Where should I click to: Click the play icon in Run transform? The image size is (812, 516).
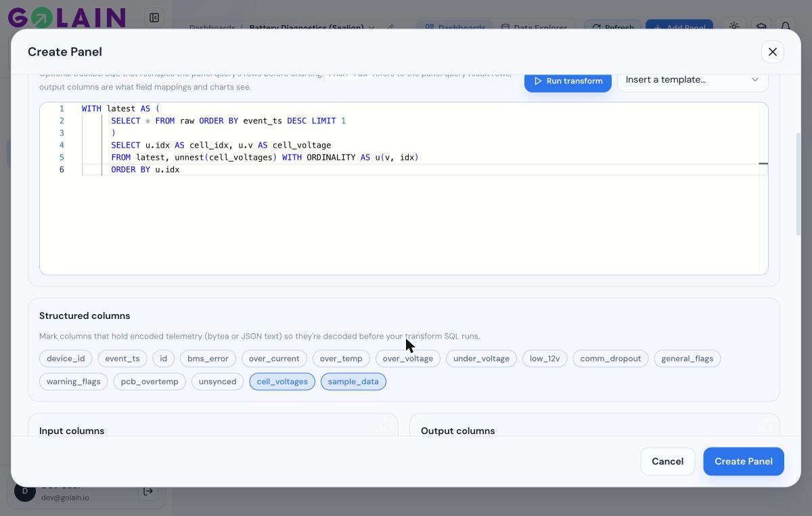click(538, 81)
